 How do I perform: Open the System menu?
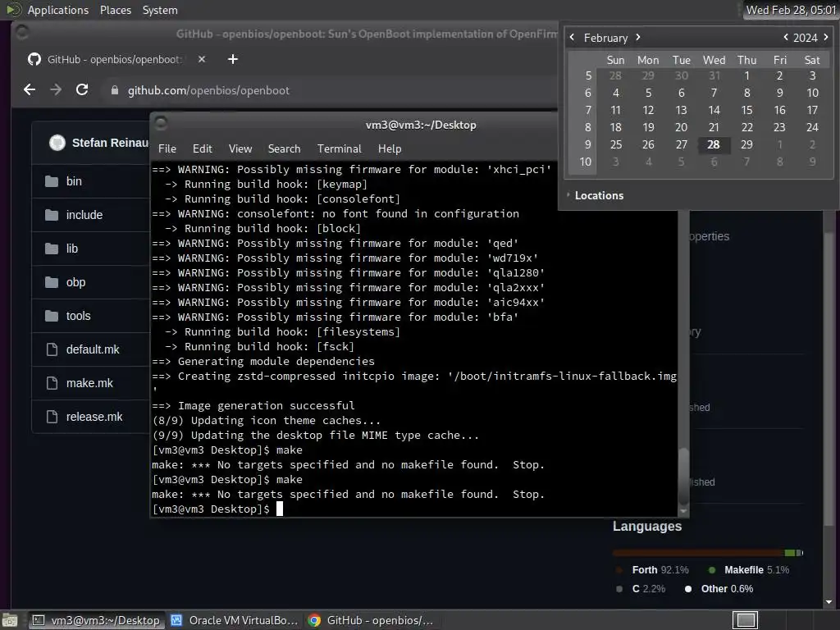click(160, 10)
